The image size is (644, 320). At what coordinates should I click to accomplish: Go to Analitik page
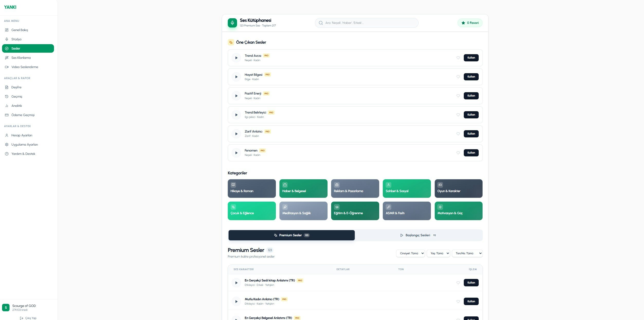[16, 106]
